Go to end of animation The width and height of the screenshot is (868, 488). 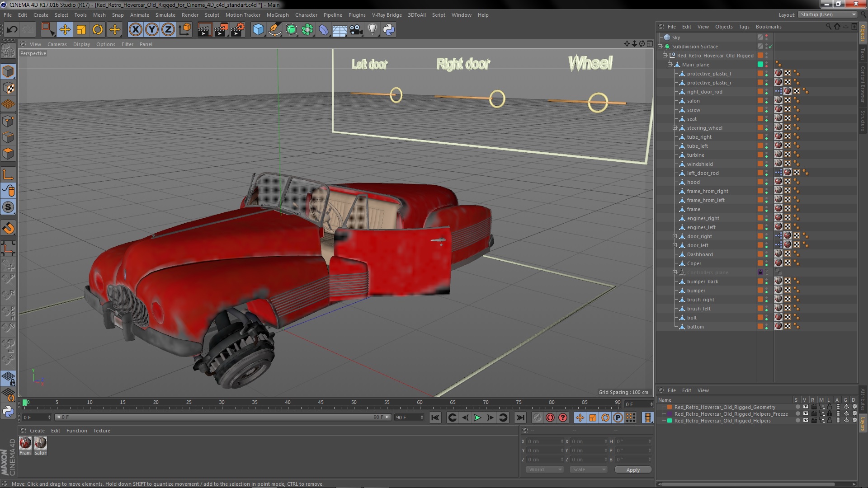tap(520, 418)
